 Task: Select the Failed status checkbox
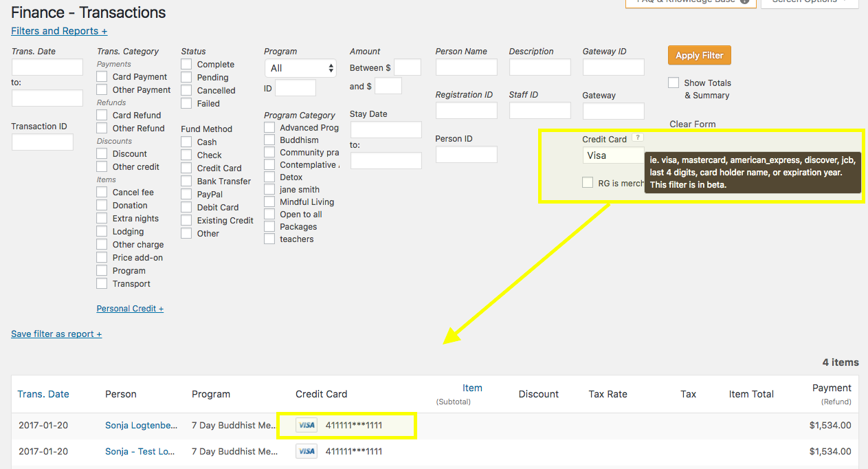(x=186, y=103)
